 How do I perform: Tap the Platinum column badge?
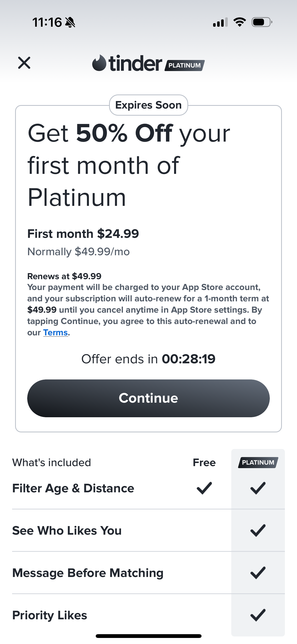click(258, 462)
